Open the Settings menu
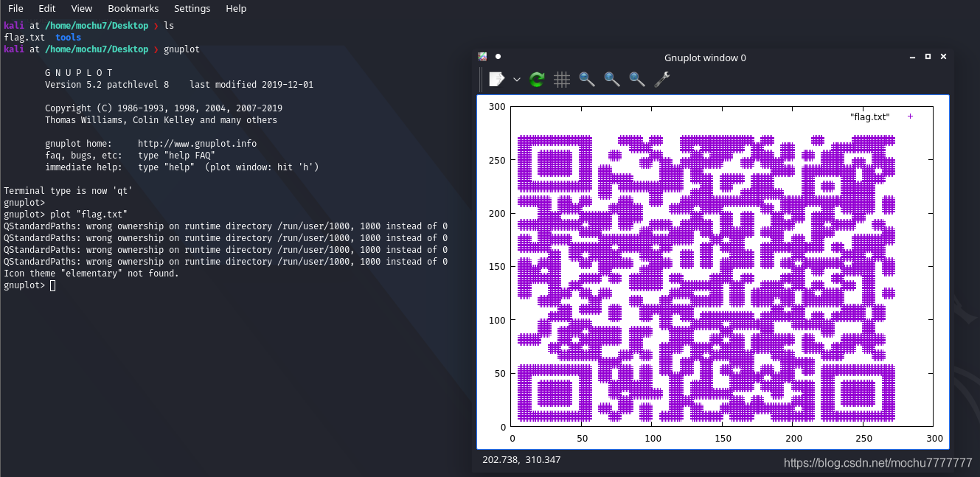Screen dimensions: 980x477 pos(192,9)
